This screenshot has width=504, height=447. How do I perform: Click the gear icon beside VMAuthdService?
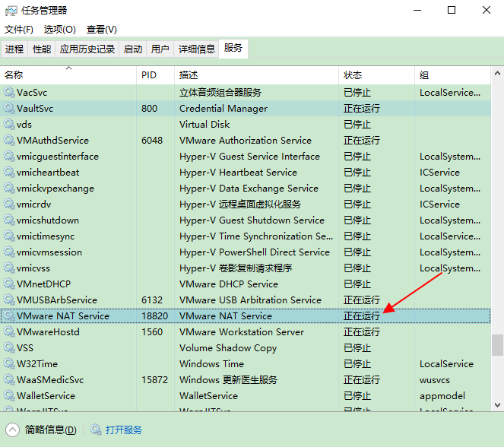9,140
